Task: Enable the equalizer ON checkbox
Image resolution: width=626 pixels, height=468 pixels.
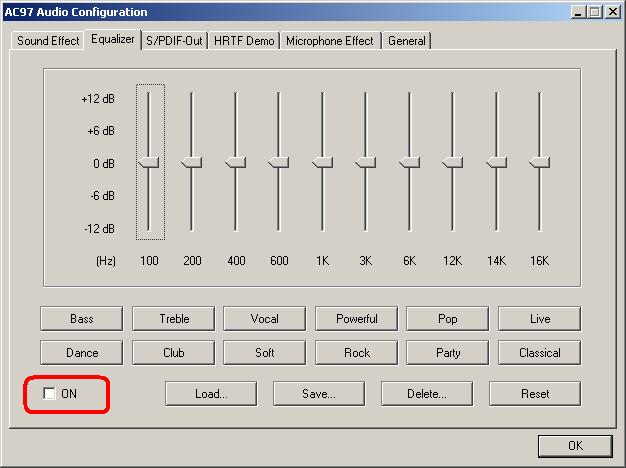Action: (x=50, y=394)
